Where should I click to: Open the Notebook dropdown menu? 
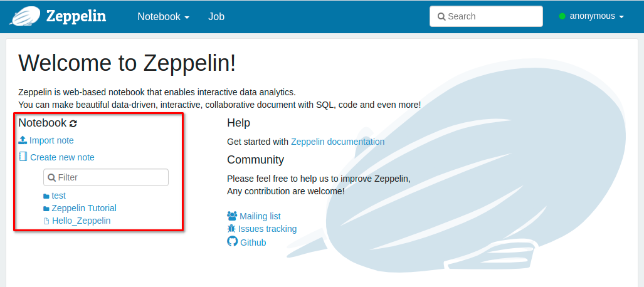click(x=163, y=17)
